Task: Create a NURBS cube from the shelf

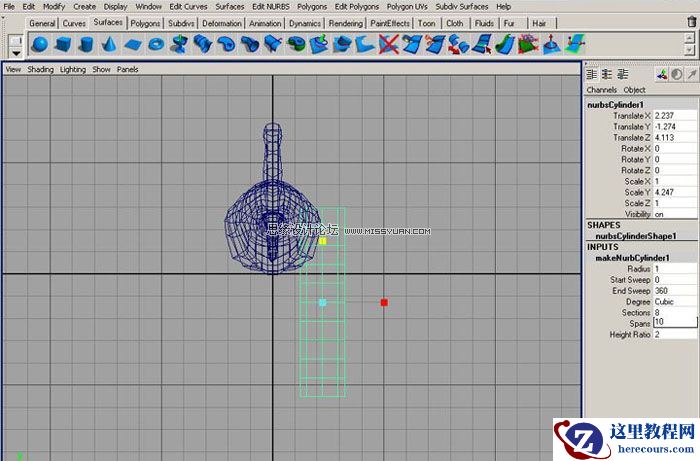Action: click(63, 44)
